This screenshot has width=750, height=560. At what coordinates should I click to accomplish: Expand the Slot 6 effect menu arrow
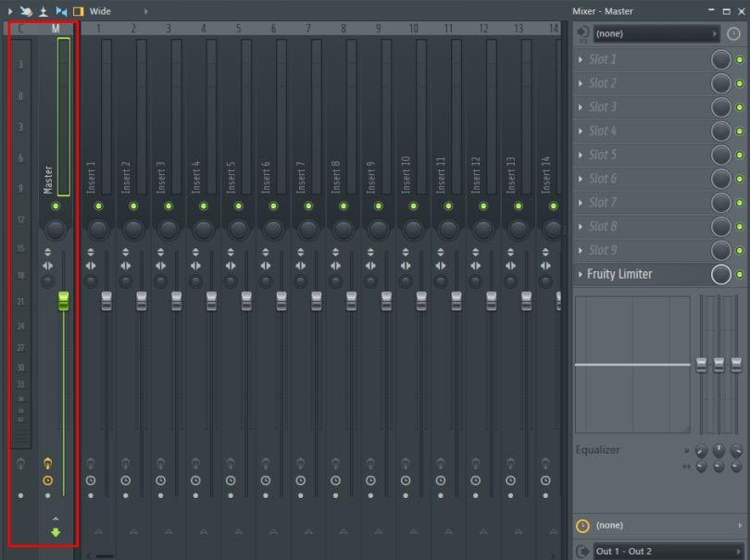tap(581, 179)
